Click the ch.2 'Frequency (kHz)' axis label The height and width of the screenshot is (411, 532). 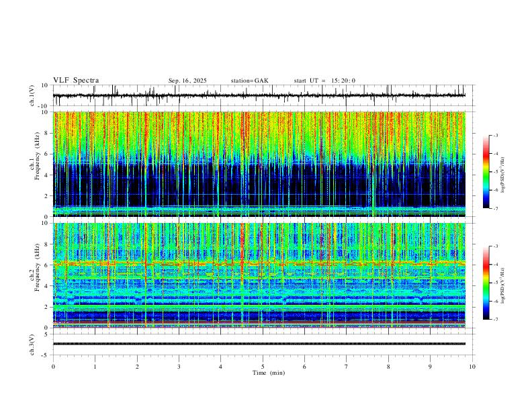[37, 267]
